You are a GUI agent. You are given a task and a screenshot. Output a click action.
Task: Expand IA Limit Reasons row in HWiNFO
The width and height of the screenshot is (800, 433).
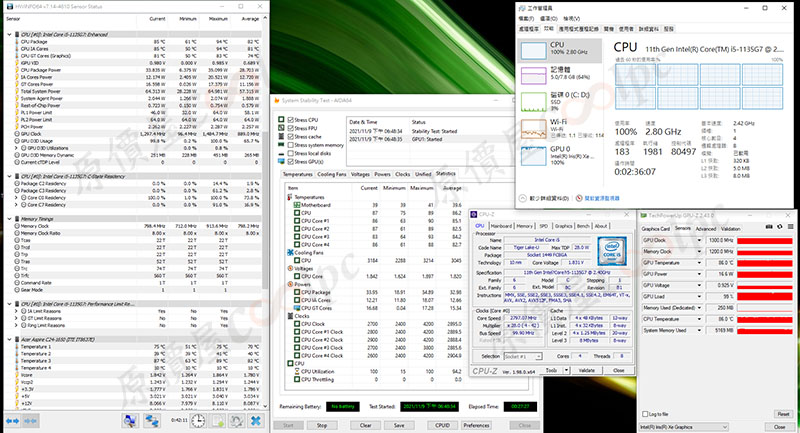(x=17, y=311)
